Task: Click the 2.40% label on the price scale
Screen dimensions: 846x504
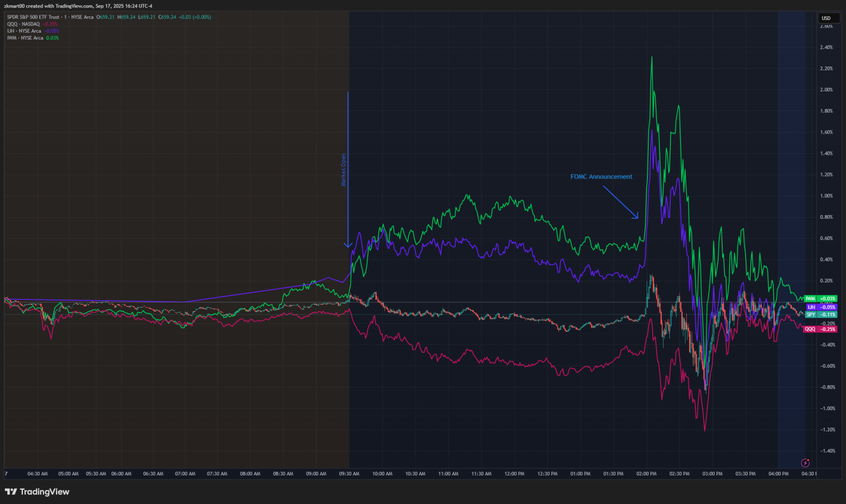Action: pos(826,47)
